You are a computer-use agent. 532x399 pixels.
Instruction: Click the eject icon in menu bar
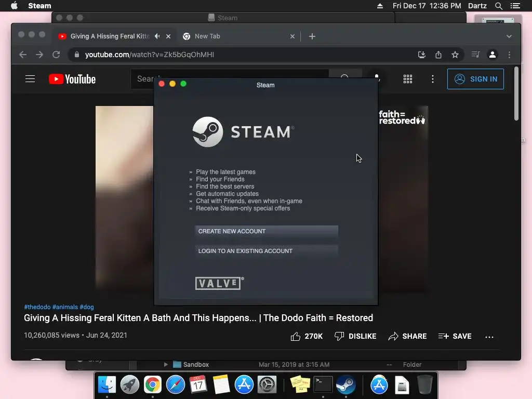click(x=380, y=6)
